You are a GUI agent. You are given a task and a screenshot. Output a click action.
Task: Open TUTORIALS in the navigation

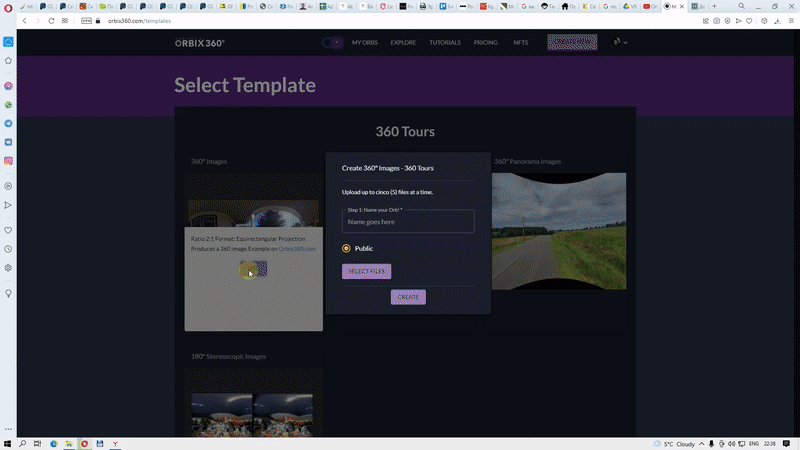click(445, 42)
